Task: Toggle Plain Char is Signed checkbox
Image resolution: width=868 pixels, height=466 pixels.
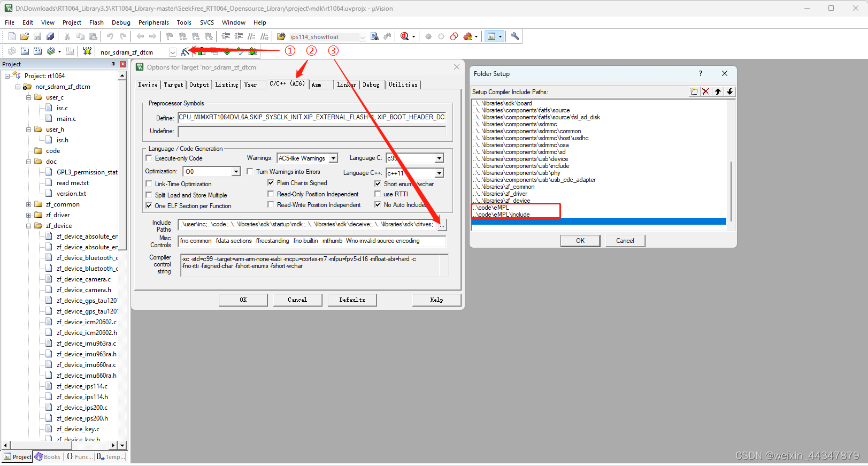Action: pyautogui.click(x=271, y=183)
